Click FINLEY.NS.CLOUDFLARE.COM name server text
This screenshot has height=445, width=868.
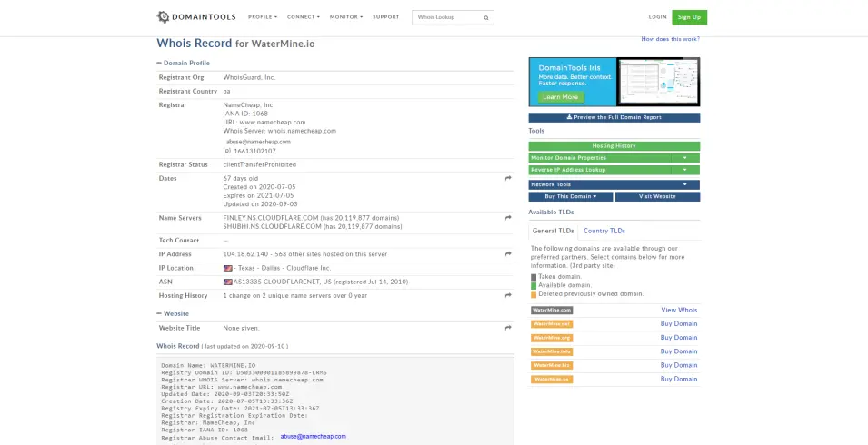(273, 218)
